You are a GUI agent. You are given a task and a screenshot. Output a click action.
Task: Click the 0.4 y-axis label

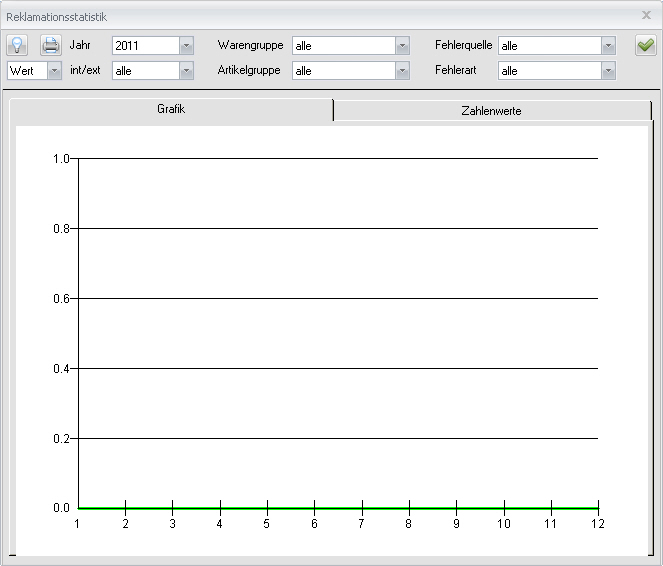61,369
